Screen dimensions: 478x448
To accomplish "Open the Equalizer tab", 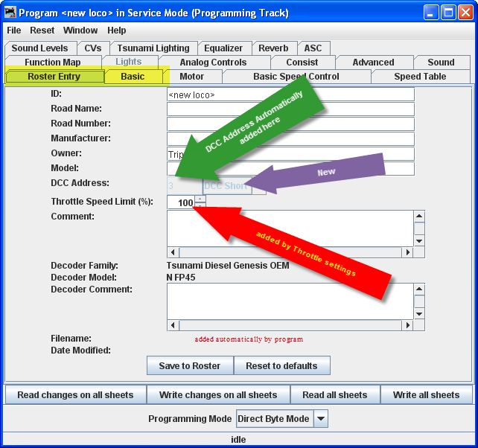I will 223,48.
